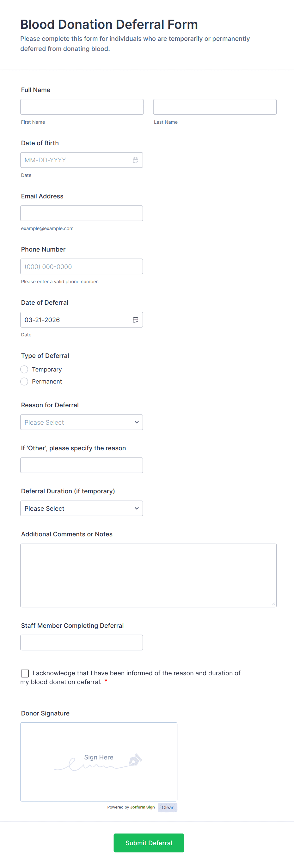Click the pen icon in signature box

135,760
